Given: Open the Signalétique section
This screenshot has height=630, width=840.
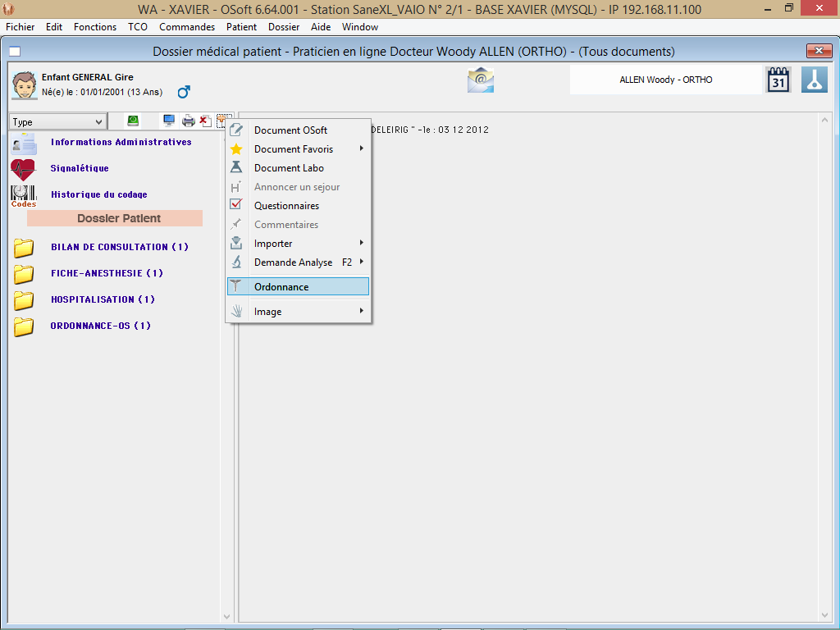Looking at the screenshot, I should pyautogui.click(x=80, y=168).
